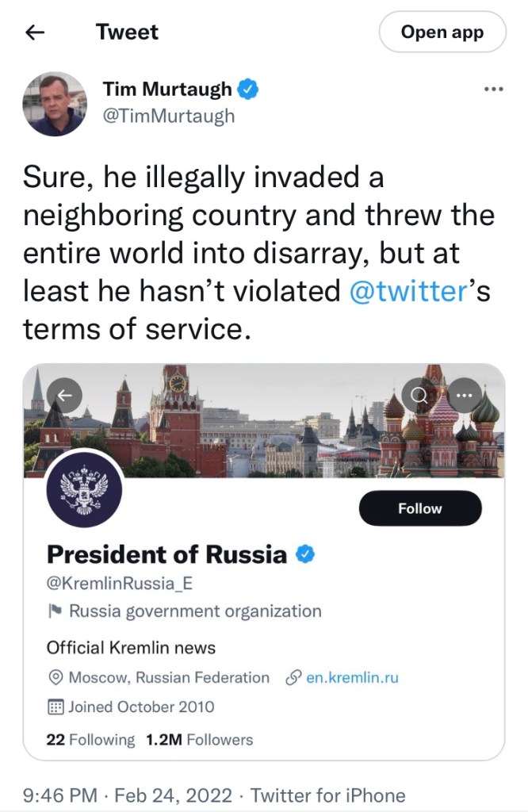
Task: Open the banner's three-dot more menu
Action: (x=464, y=393)
